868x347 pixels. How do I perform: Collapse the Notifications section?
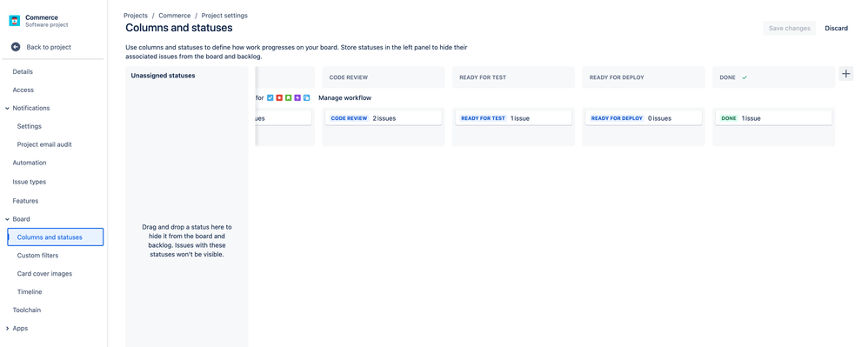click(x=7, y=109)
